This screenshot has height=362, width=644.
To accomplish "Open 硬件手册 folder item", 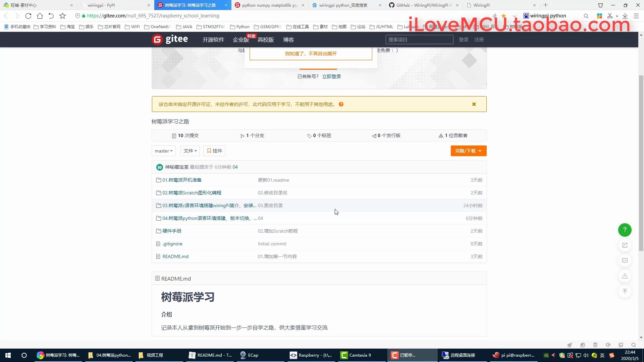I will (172, 231).
